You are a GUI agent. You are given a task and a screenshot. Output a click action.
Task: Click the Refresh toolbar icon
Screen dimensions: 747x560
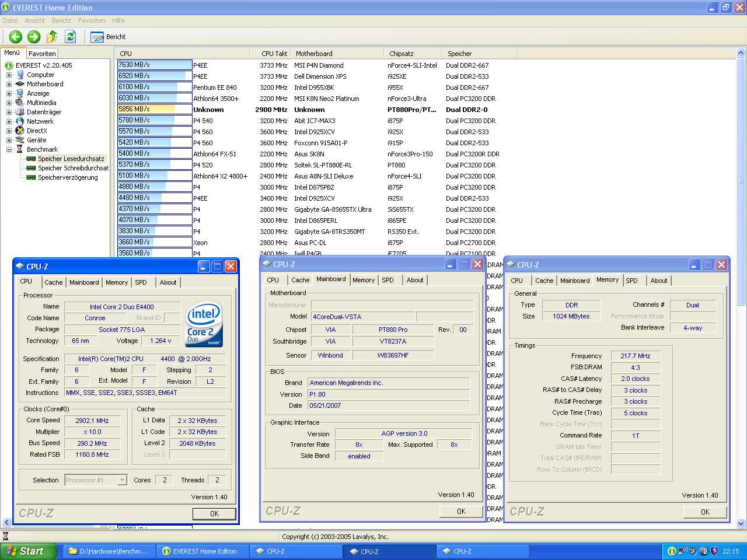pos(71,37)
